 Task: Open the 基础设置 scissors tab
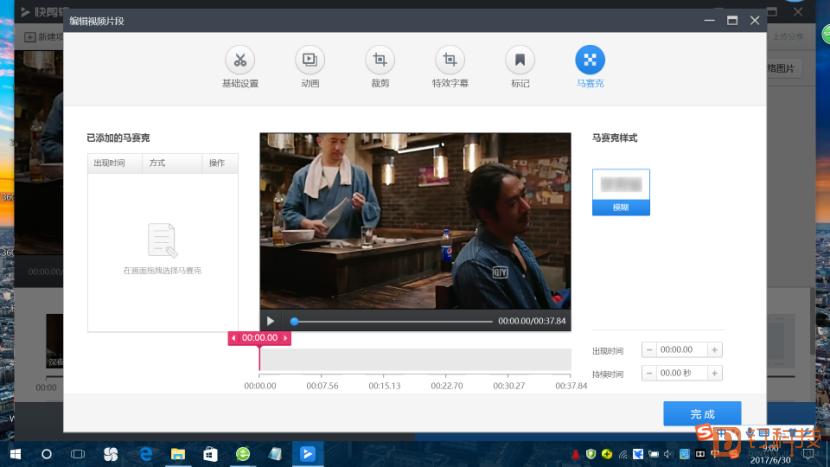pyautogui.click(x=240, y=67)
